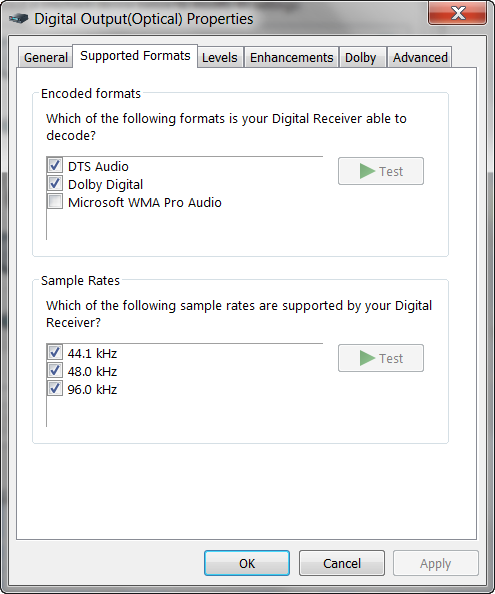Click the Apply button
This screenshot has height=594, width=495.
pos(436,563)
